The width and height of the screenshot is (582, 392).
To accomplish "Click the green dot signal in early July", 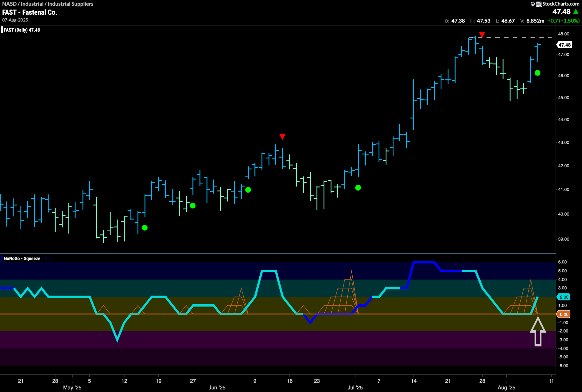I will 358,188.
